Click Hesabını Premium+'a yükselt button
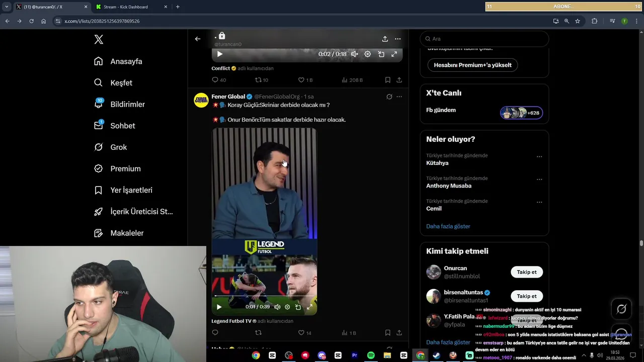The height and width of the screenshot is (362, 644). pyautogui.click(x=472, y=65)
